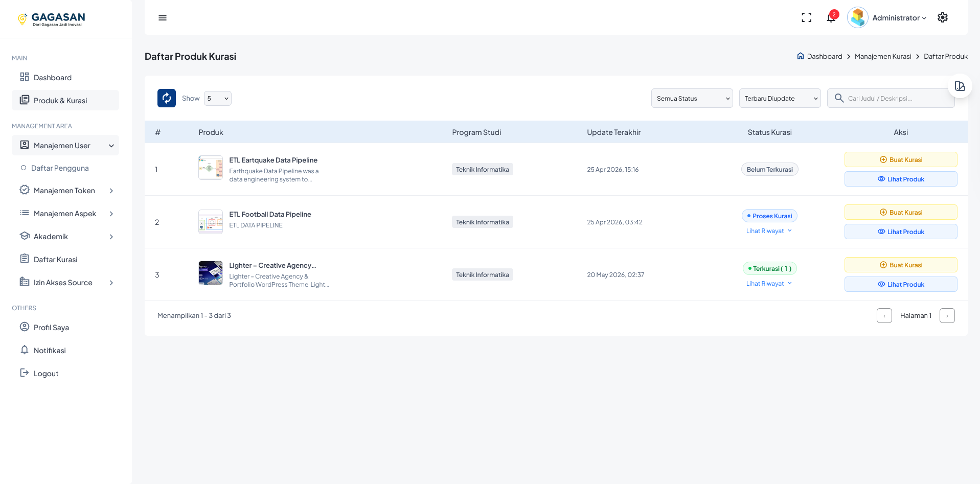Open the notifications bell
Image resolution: width=980 pixels, height=484 pixels.
(x=831, y=18)
